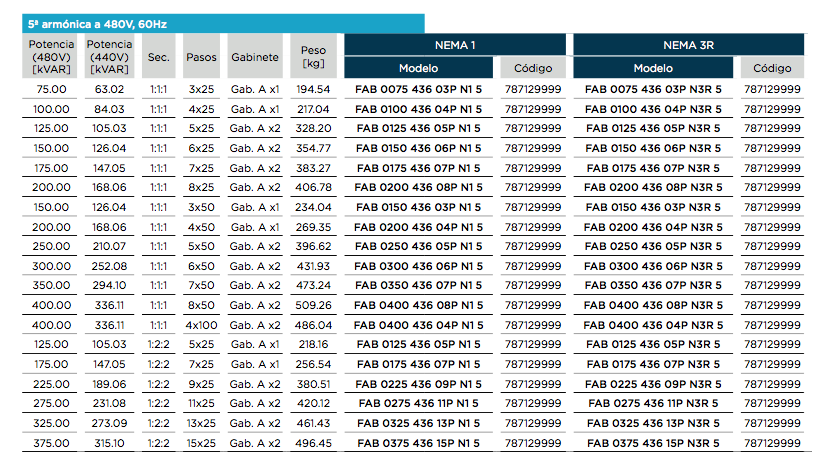The image size is (819, 464).
Task: Select model 'FAB 0100 436 04P N1 5'
Action: (x=418, y=109)
